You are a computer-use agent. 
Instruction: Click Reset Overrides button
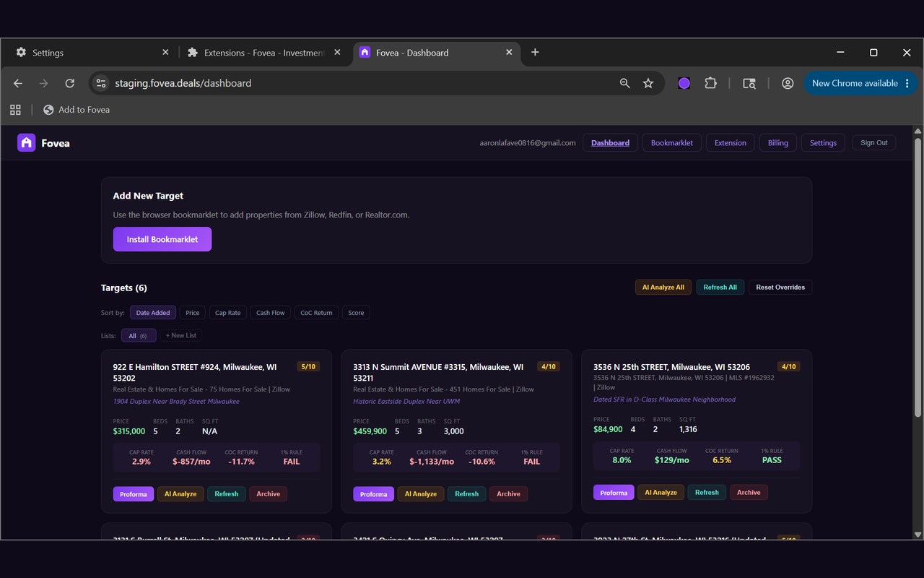[780, 287]
